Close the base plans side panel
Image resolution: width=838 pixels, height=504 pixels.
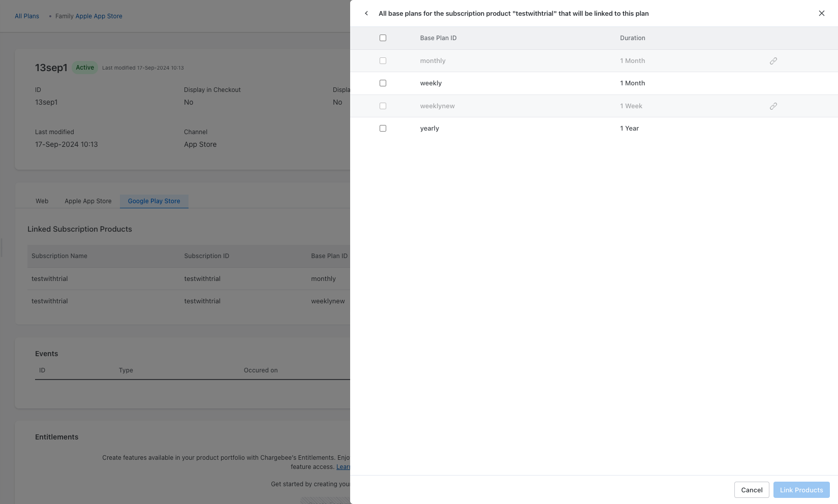821,13
